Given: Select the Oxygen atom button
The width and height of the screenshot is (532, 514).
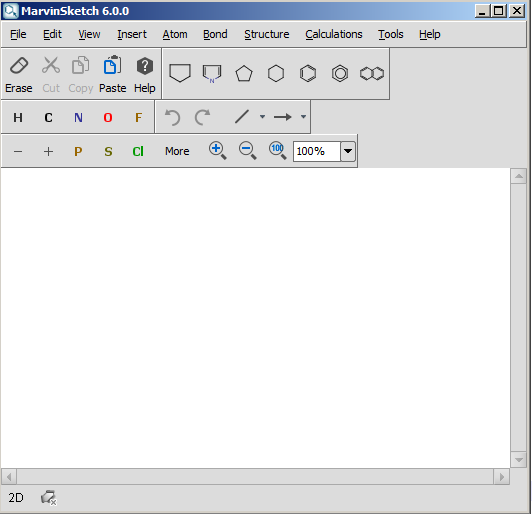Looking at the screenshot, I should [108, 117].
